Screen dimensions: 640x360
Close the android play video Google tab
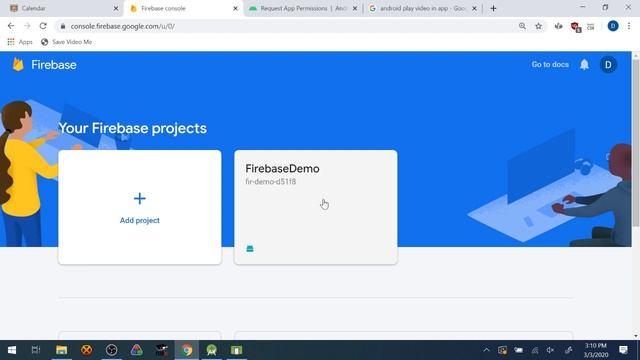tap(474, 8)
